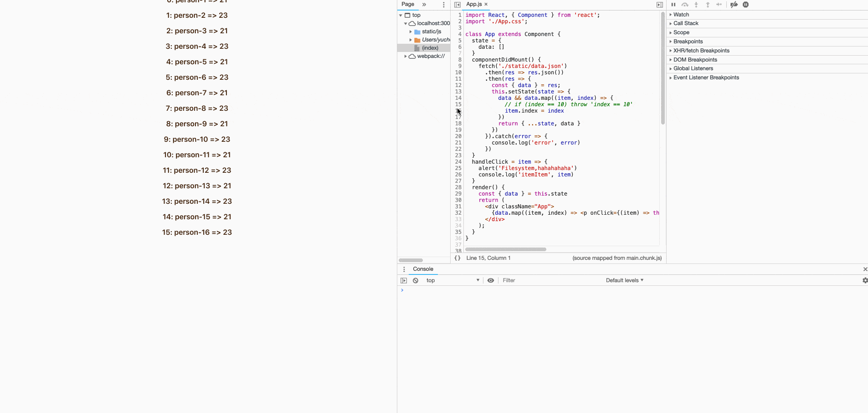Deactivate breakpoints using the toolbar icon

tap(734, 5)
